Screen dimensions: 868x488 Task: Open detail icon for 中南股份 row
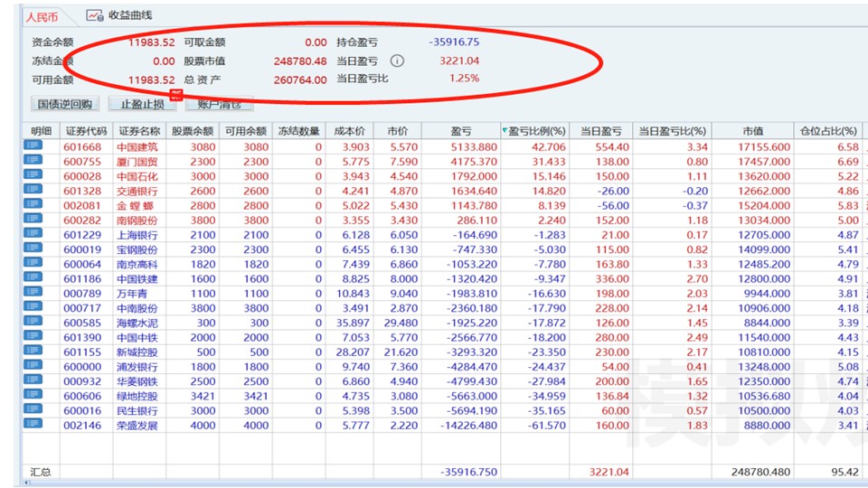point(33,306)
